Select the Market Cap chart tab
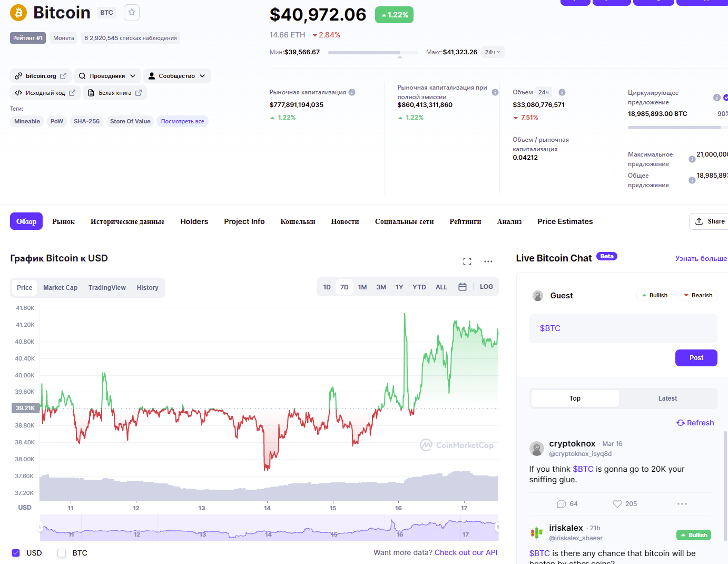 (60, 288)
